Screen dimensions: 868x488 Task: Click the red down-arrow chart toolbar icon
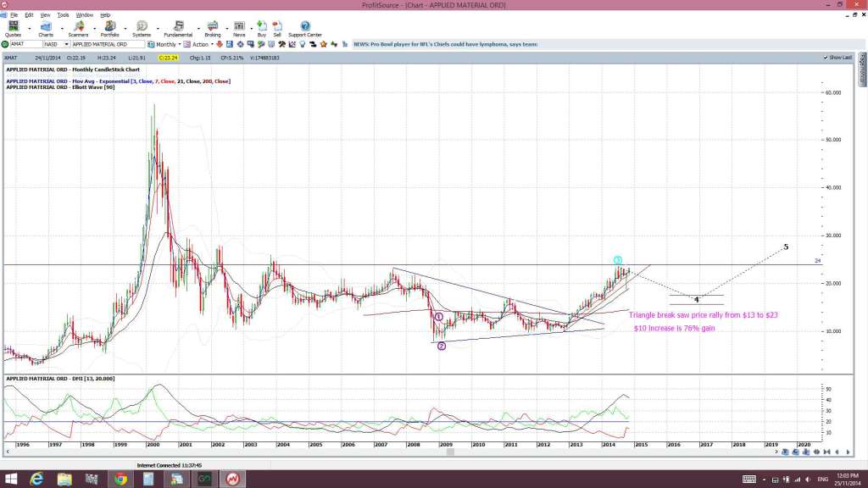pyautogui.click(x=219, y=44)
